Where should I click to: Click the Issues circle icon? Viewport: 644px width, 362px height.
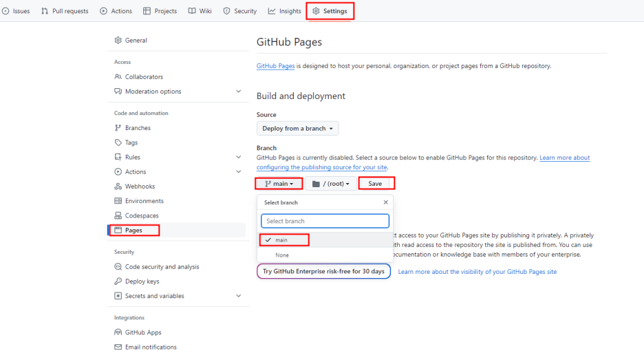[6, 11]
